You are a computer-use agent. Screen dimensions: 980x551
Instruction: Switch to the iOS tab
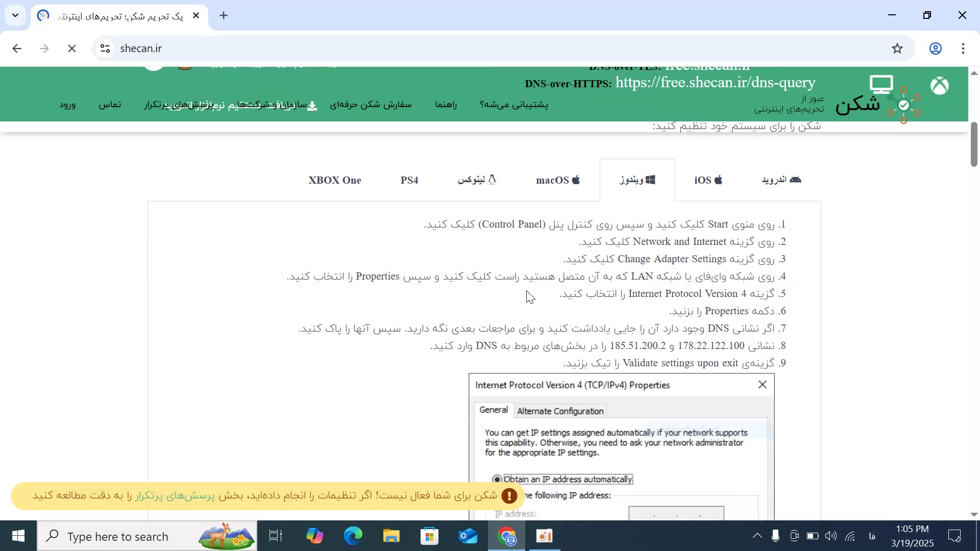pyautogui.click(x=708, y=180)
